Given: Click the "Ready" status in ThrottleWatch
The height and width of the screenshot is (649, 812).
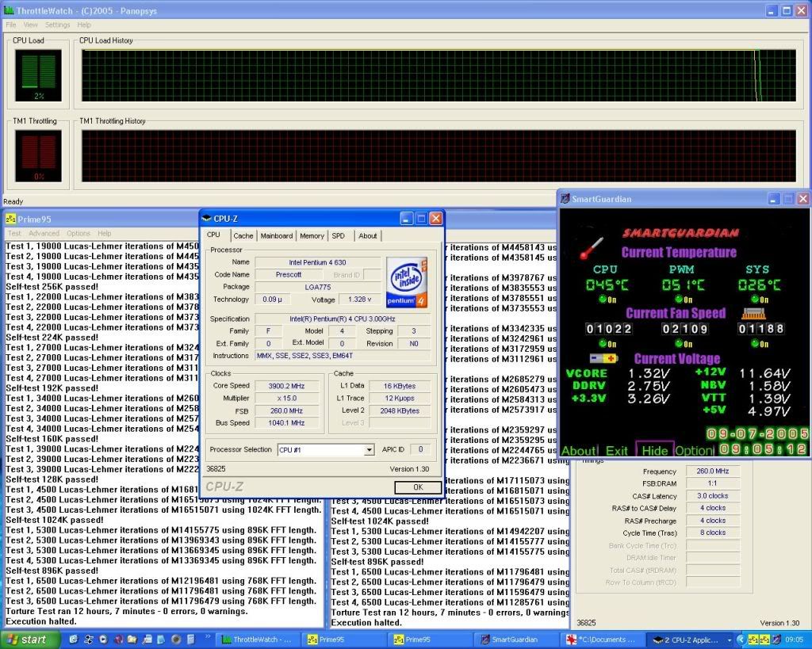Looking at the screenshot, I should (x=13, y=201).
